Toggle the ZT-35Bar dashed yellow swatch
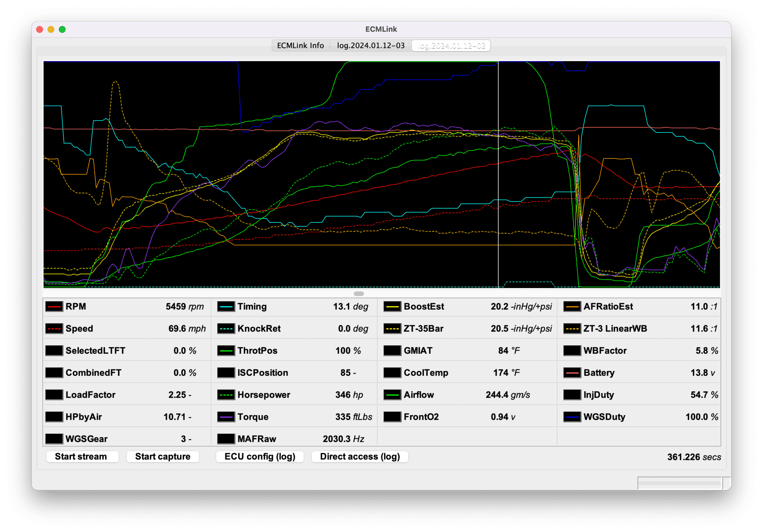 click(392, 329)
